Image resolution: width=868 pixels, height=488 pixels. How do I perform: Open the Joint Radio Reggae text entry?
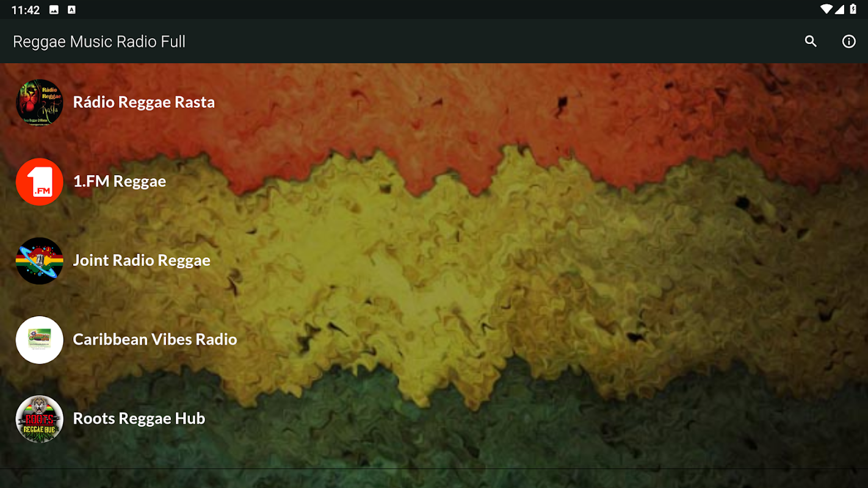[142, 260]
